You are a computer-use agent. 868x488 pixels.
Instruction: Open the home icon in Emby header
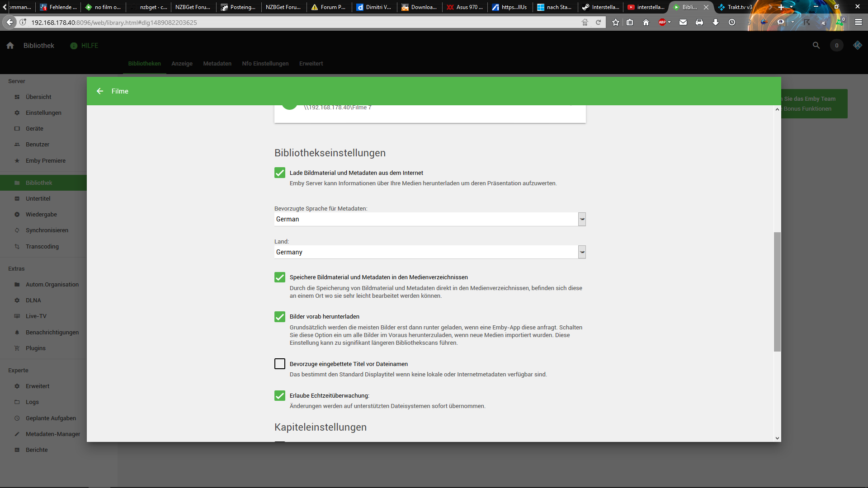point(10,46)
